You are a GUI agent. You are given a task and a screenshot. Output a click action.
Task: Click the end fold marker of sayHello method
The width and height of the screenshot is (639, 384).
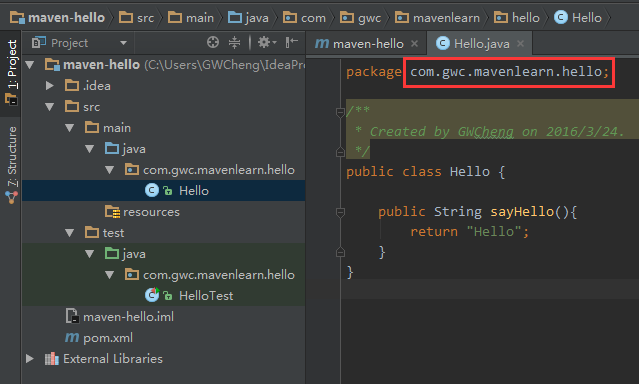click(340, 252)
